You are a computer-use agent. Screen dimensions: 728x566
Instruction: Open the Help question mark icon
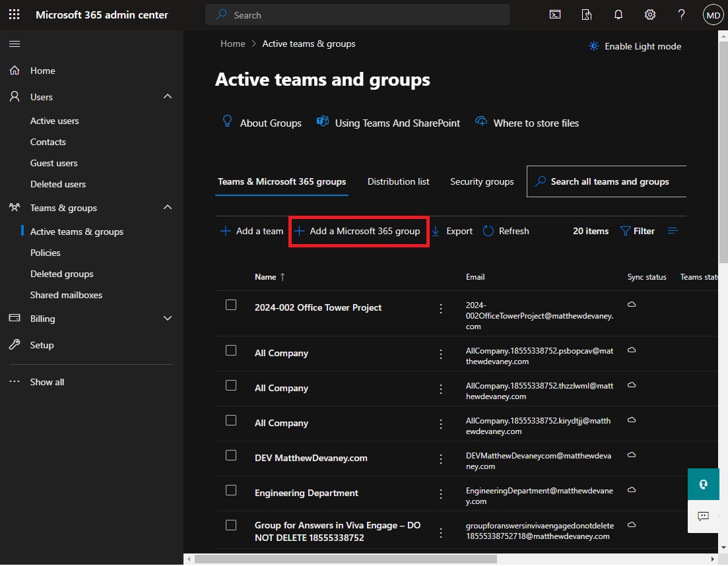tap(681, 14)
